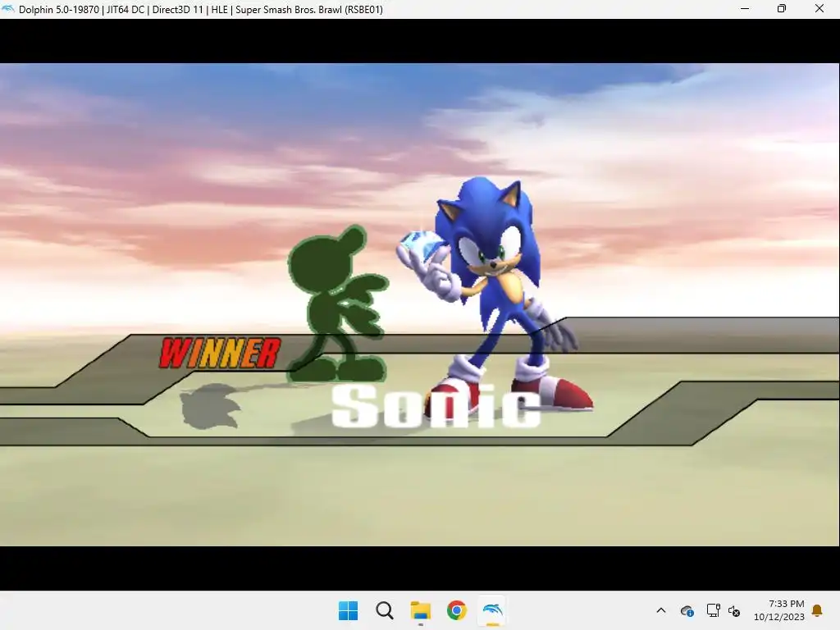Show hidden system tray icons
The width and height of the screenshot is (840, 630).
pos(661,610)
